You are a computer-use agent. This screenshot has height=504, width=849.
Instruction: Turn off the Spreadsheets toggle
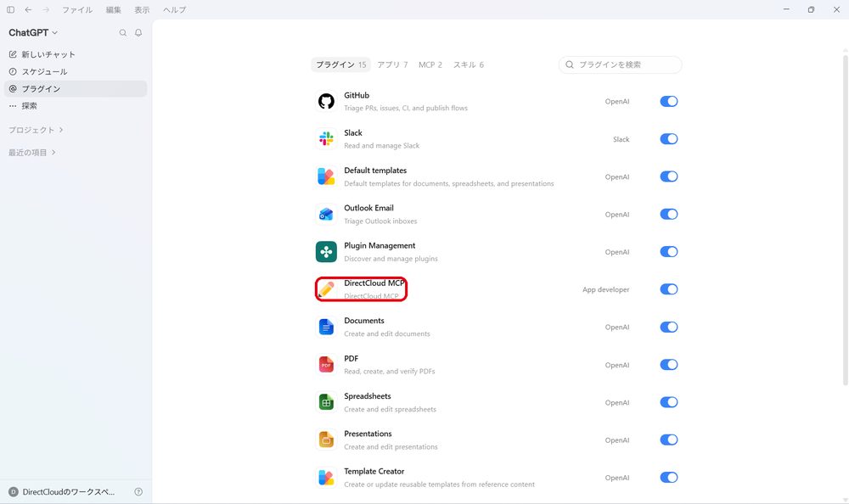click(669, 402)
